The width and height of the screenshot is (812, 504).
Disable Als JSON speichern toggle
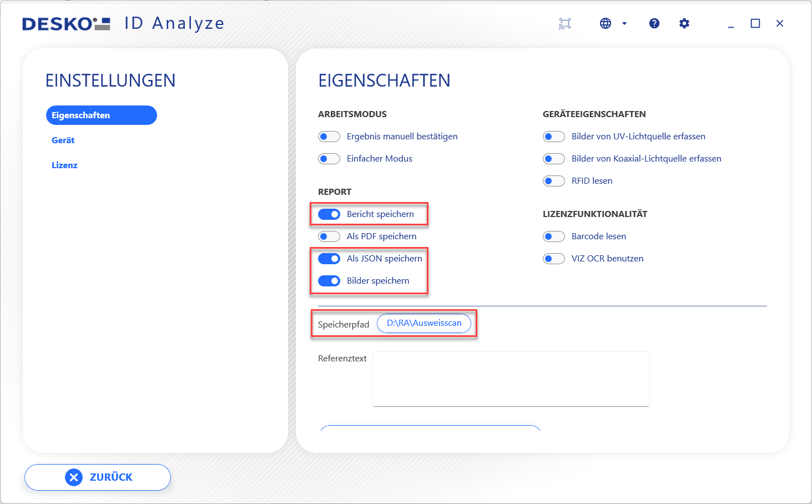tap(329, 259)
